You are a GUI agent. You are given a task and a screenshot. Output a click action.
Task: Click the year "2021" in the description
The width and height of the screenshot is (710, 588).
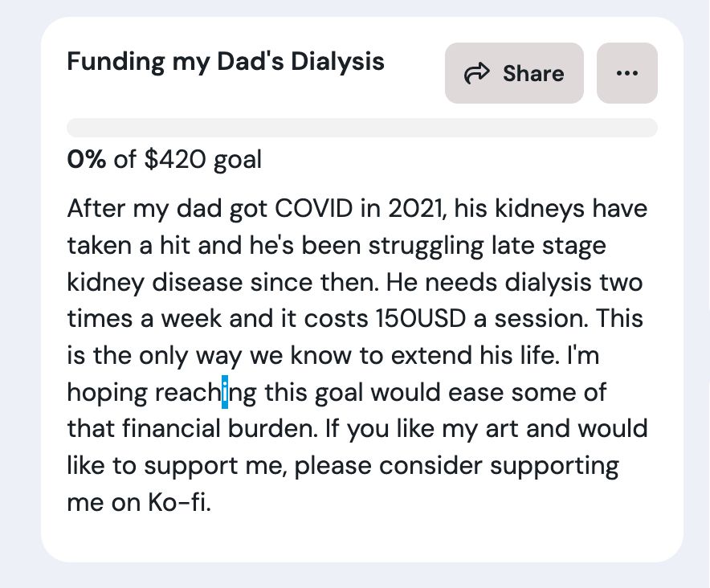[416, 209]
